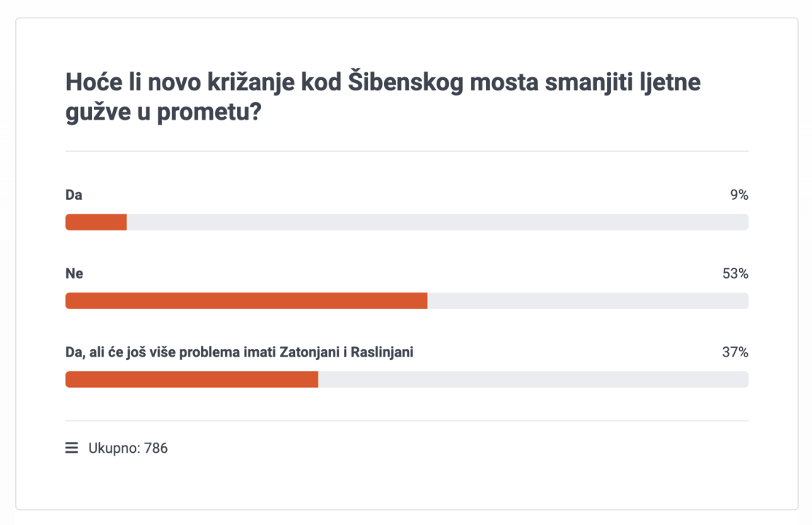Click the gray unfilled part of the Da bar
This screenshot has width=812, height=525.
pos(437,221)
